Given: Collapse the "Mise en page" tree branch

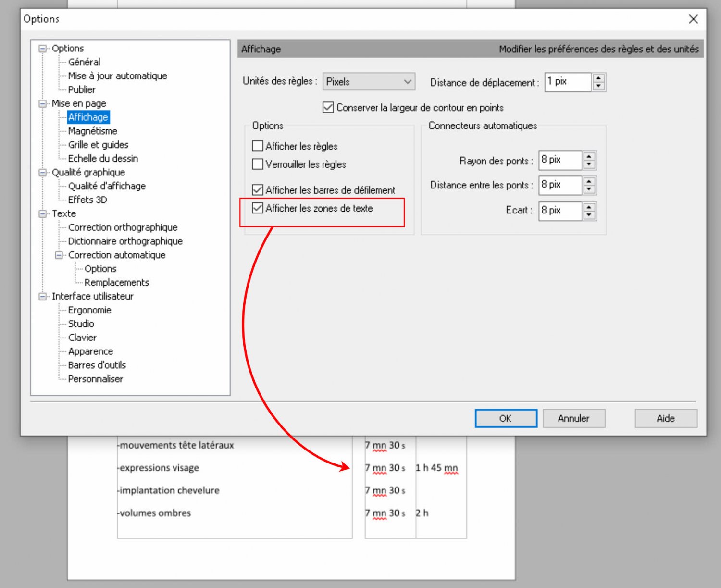Looking at the screenshot, I should point(42,103).
